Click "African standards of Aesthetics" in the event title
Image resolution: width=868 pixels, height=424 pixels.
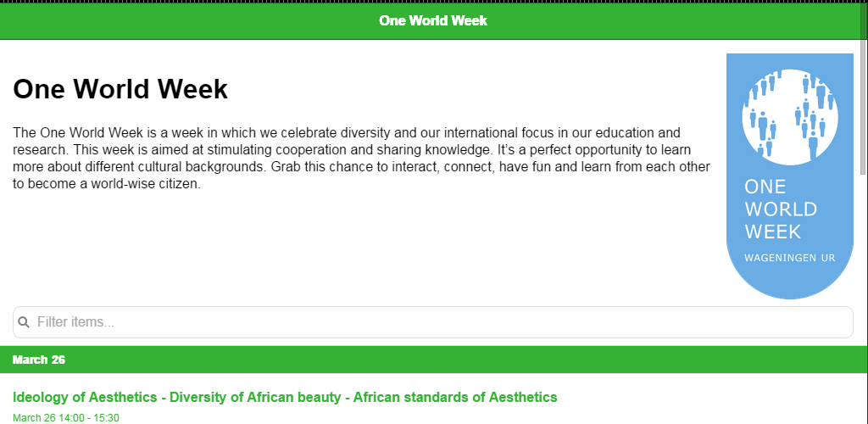[455, 397]
